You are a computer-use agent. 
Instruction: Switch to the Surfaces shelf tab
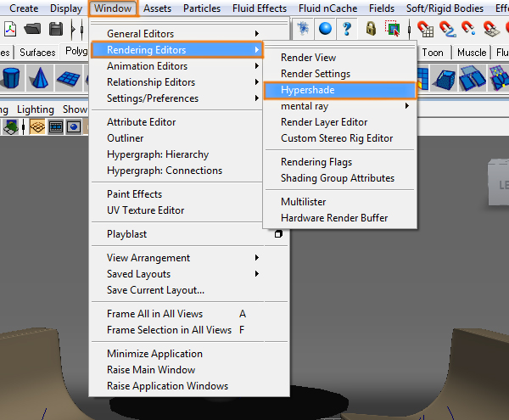tap(37, 53)
